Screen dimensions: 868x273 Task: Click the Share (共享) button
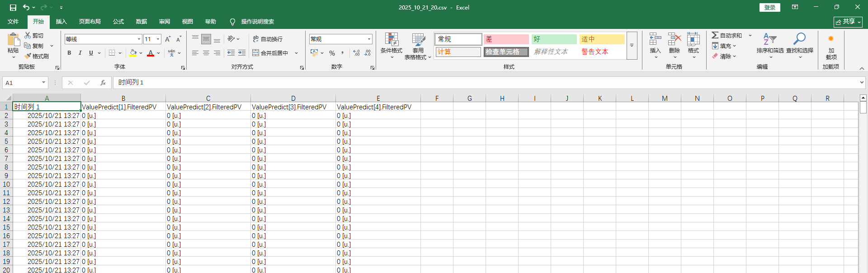pos(848,22)
